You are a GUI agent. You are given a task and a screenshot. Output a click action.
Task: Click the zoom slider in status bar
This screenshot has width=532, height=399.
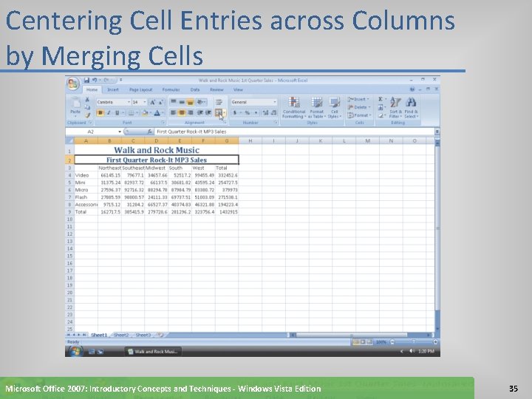click(x=414, y=341)
